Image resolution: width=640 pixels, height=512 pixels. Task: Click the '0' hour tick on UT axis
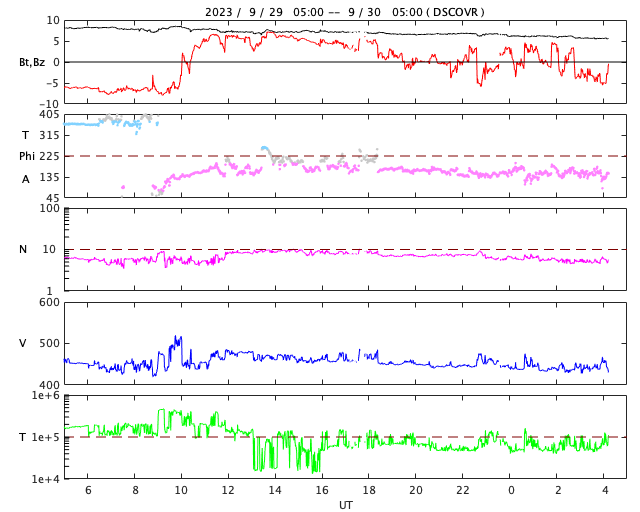coord(511,490)
